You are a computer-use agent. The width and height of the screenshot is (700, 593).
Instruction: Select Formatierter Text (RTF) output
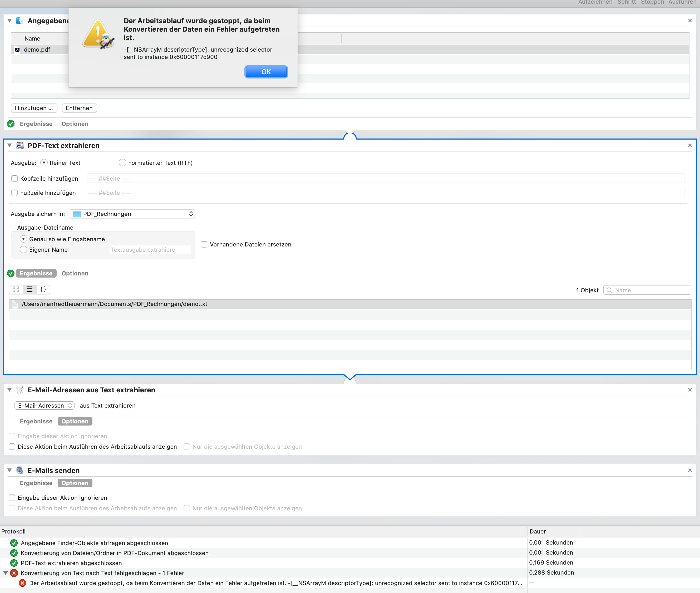point(122,163)
